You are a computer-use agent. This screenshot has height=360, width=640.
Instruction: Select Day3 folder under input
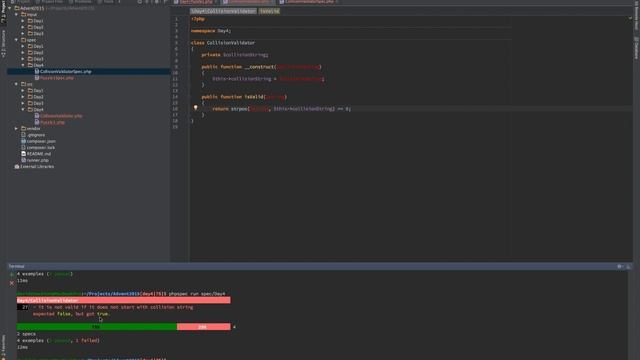[x=38, y=33]
